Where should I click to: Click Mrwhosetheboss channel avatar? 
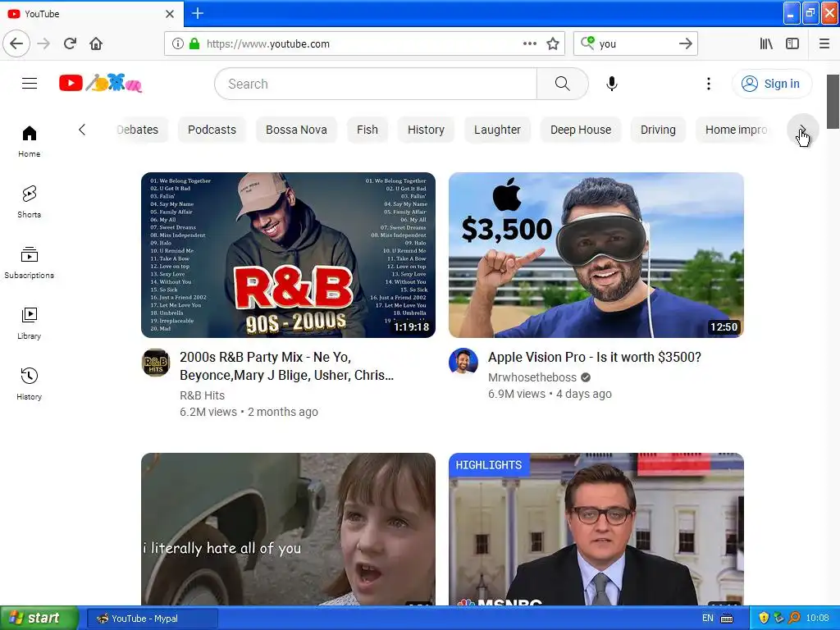(x=463, y=362)
